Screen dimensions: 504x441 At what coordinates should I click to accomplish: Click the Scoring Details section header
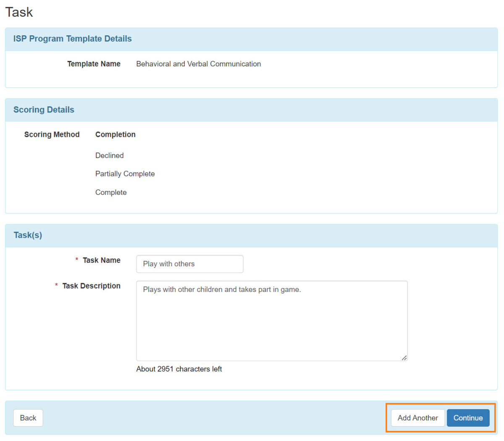pos(44,110)
